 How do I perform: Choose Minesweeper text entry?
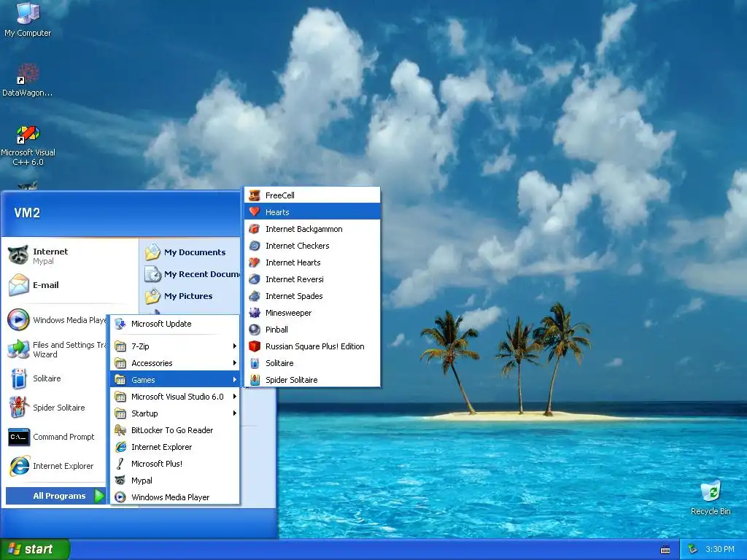coord(288,313)
